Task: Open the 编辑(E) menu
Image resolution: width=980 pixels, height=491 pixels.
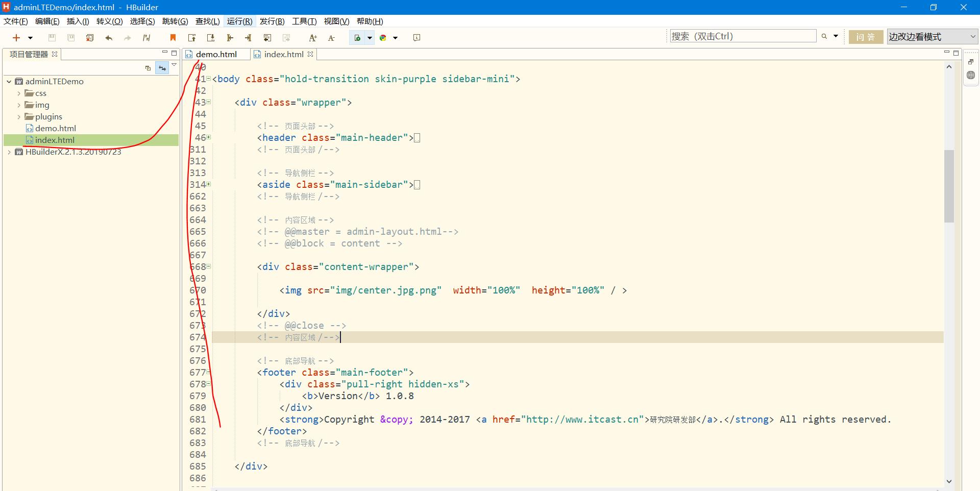Action: pos(47,21)
